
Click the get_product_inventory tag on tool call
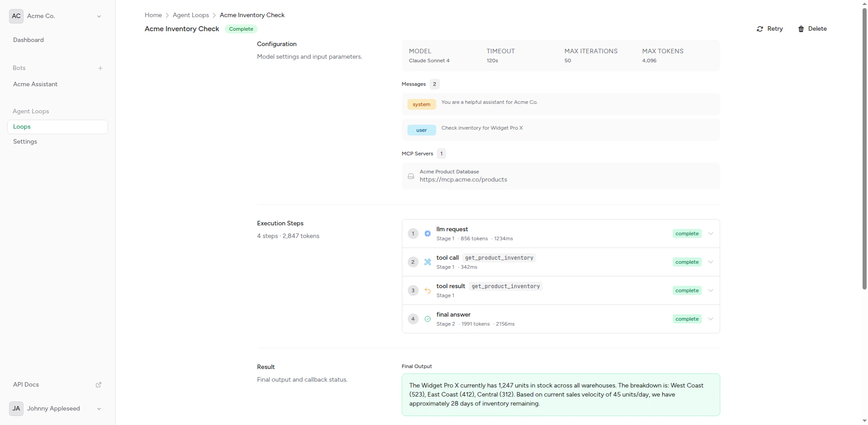[499, 258]
